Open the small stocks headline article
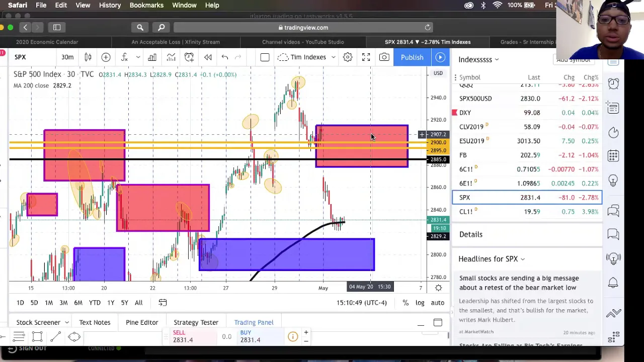Image resolution: width=644 pixels, height=362 pixels. (x=519, y=283)
